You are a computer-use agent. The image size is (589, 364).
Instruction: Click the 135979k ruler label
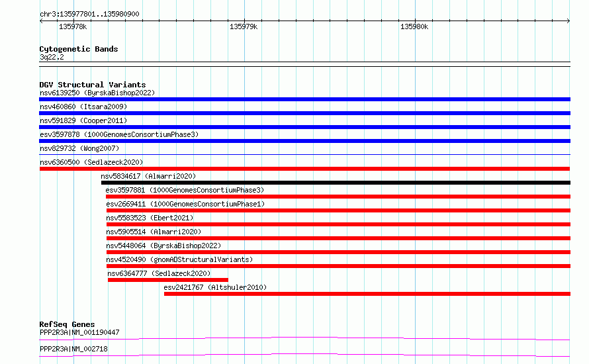(244, 27)
